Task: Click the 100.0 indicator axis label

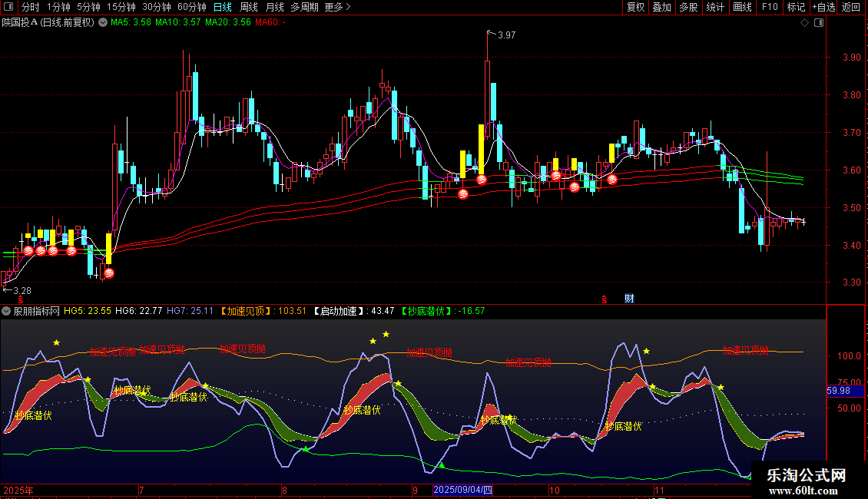Action: coord(849,355)
